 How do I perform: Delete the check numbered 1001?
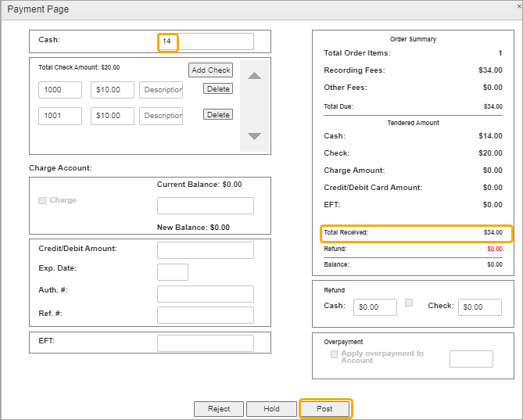[x=217, y=115]
